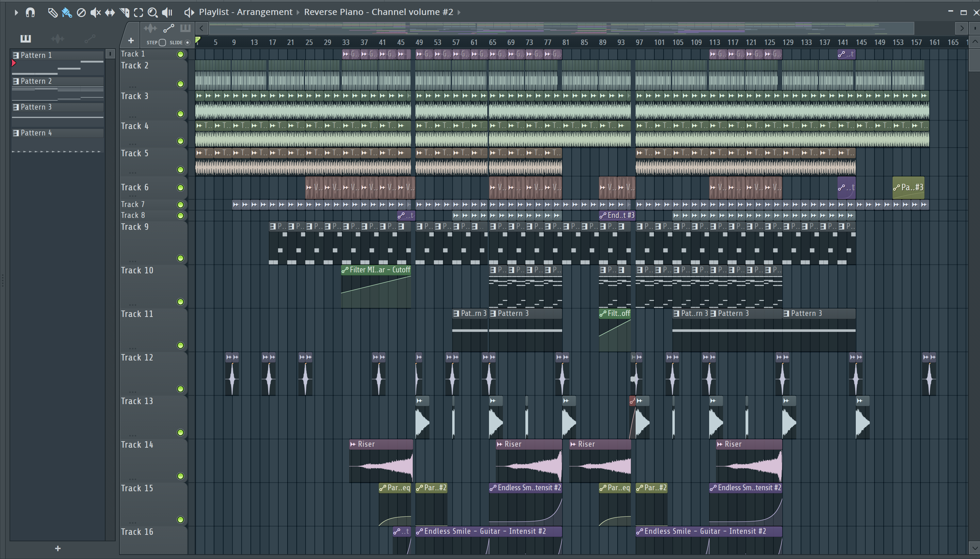Show audio clips in picker panel
Viewport: 980px width, 559px height.
click(x=58, y=38)
